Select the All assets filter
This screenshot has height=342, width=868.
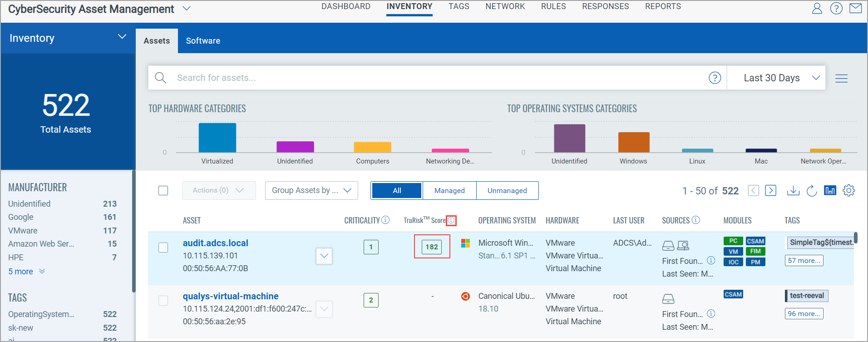tap(397, 190)
